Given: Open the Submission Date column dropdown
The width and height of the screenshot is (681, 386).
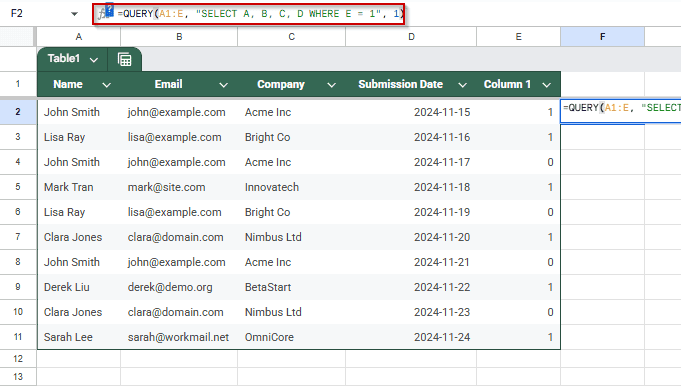Looking at the screenshot, I should tap(463, 85).
